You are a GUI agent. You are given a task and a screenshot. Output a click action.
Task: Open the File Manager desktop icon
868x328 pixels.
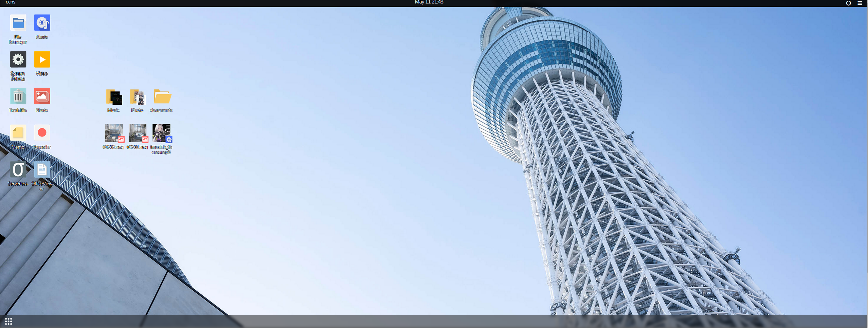coord(18,23)
